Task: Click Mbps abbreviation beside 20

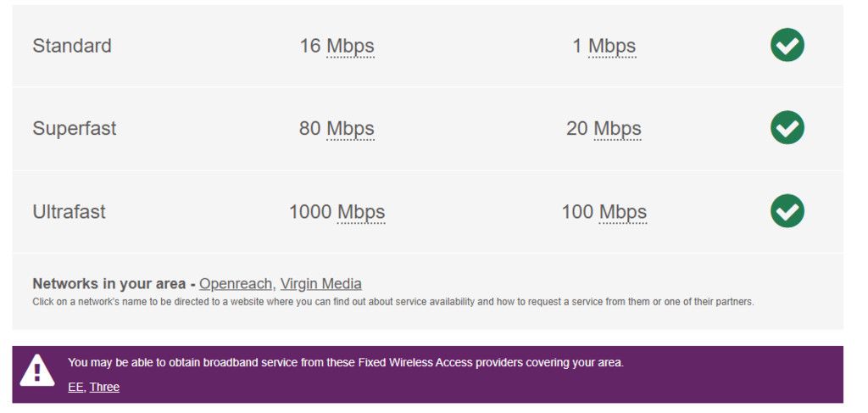Action: pyautogui.click(x=617, y=129)
